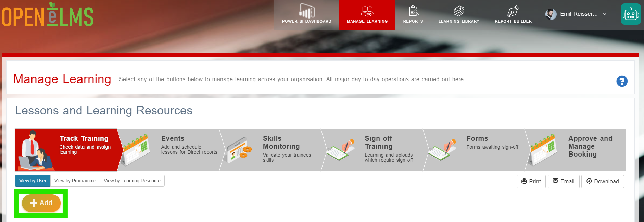The height and width of the screenshot is (222, 644).
Task: Click the Skills Monitoring gears icon
Action: click(239, 150)
